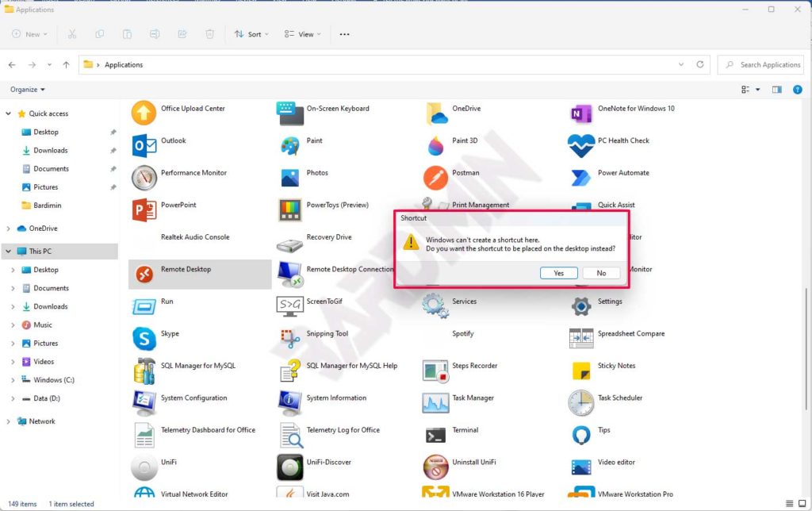Open the Office Upload Center icon
Viewport: 812px width, 511px height.
(x=144, y=113)
